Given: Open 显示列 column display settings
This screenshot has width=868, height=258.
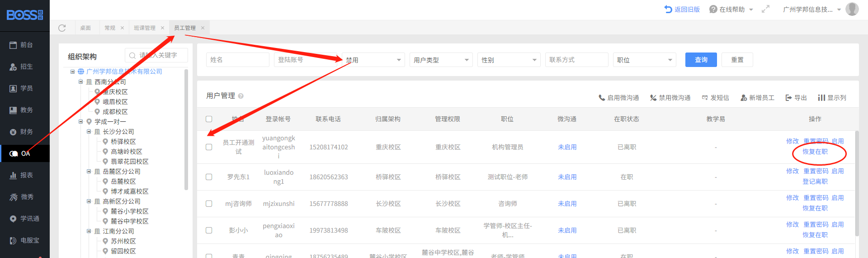Looking at the screenshot, I should (832, 98).
